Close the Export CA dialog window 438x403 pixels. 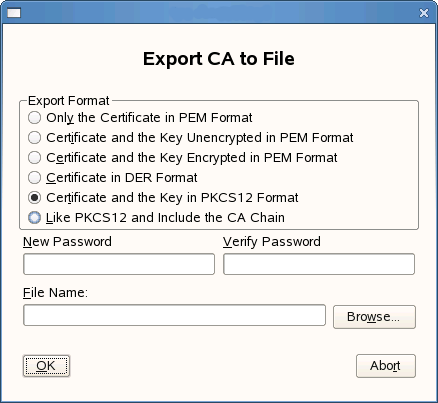tap(424, 13)
